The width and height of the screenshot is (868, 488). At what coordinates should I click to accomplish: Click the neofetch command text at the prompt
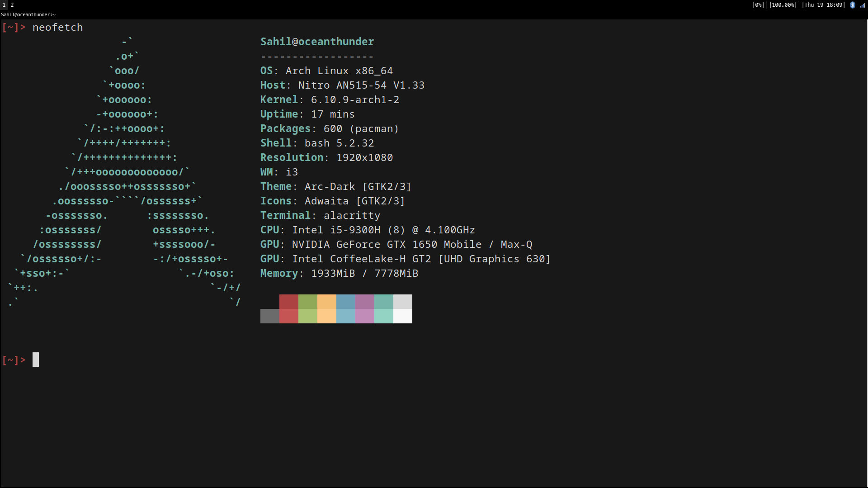pos(58,27)
